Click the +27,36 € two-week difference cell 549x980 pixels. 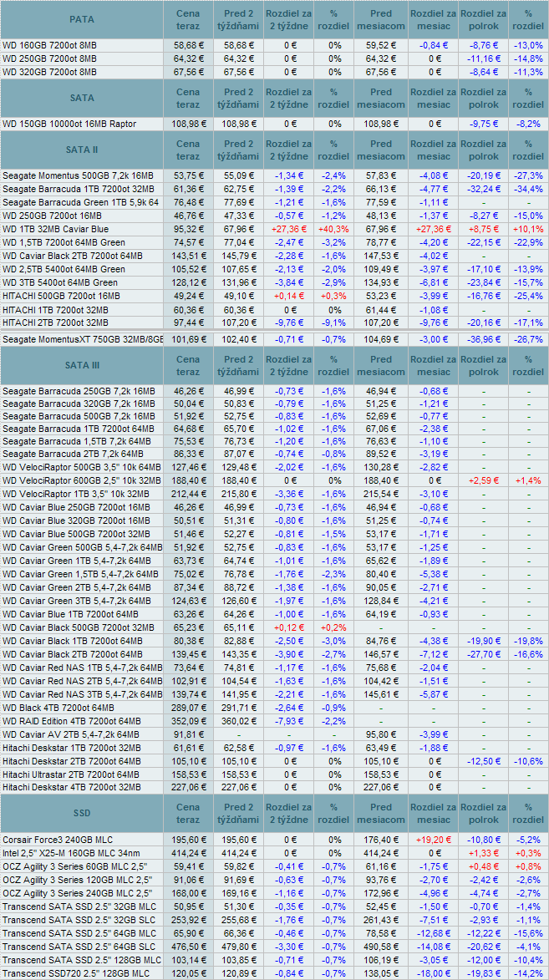pyautogui.click(x=288, y=230)
